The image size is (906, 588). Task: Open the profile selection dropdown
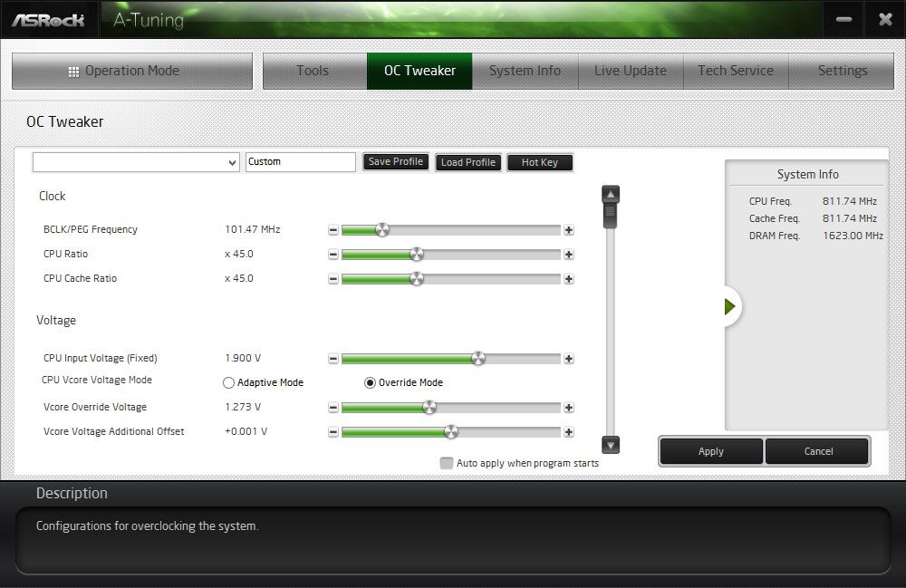[x=136, y=162]
